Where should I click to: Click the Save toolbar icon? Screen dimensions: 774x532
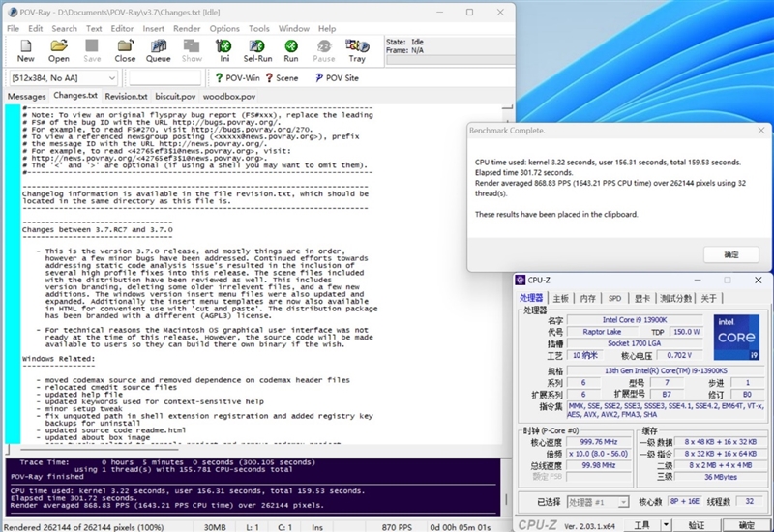pos(92,51)
